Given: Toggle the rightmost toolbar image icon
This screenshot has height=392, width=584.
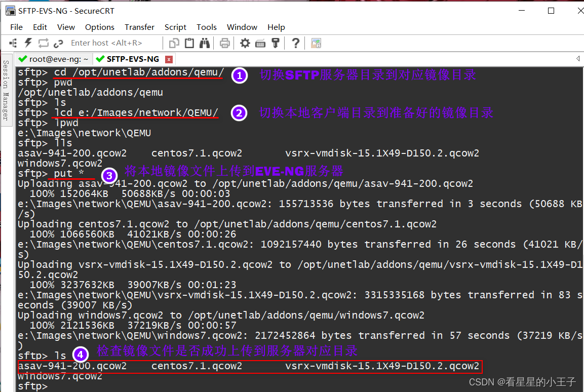Looking at the screenshot, I should [316, 43].
